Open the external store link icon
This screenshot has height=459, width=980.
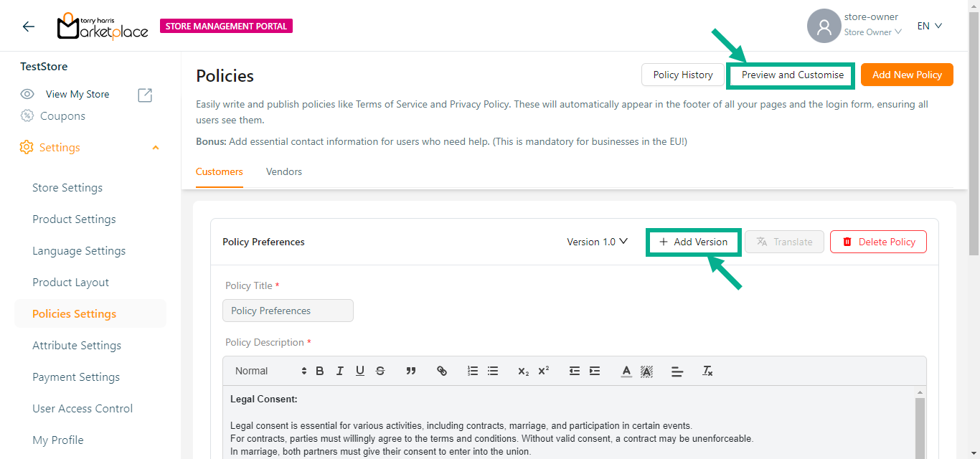[145, 95]
